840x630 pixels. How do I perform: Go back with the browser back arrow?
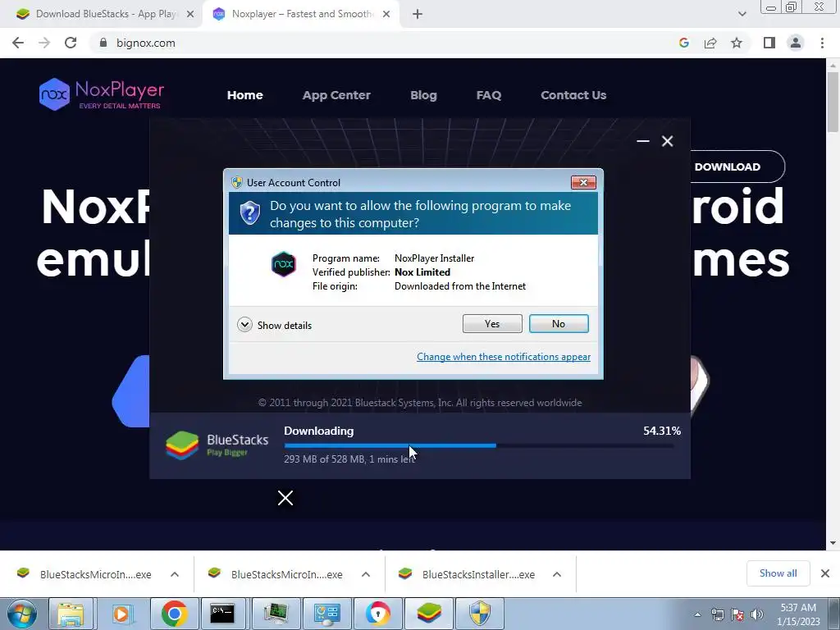click(x=18, y=43)
